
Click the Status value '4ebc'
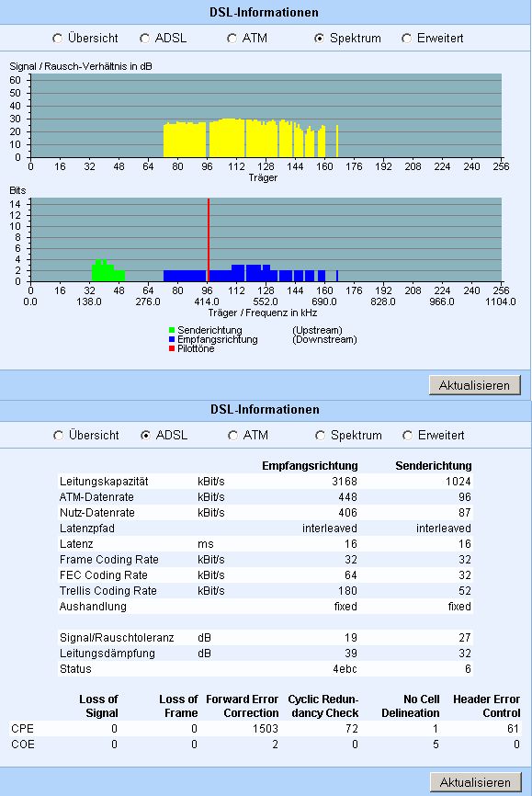tap(345, 669)
